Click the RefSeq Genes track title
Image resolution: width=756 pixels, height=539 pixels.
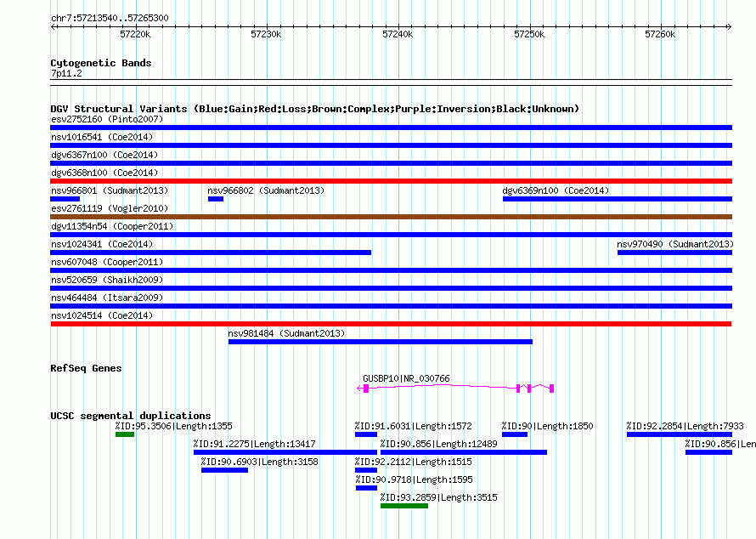click(x=86, y=368)
